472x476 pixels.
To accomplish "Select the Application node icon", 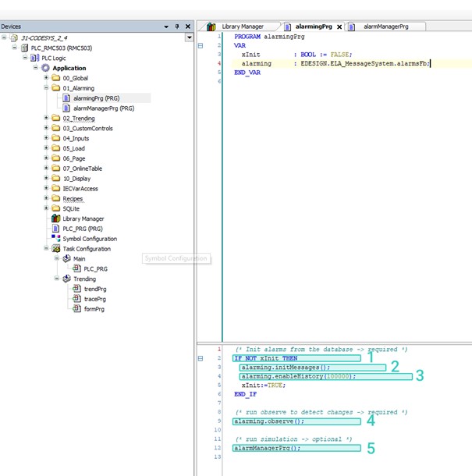I will pyautogui.click(x=45, y=68).
